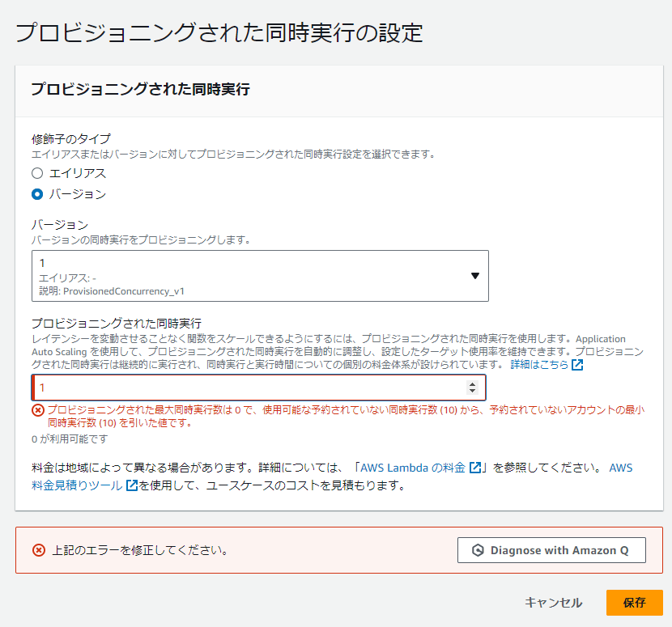Click the external link icon after AWS Lambda の料金
This screenshot has width=672, height=627.
475,468
